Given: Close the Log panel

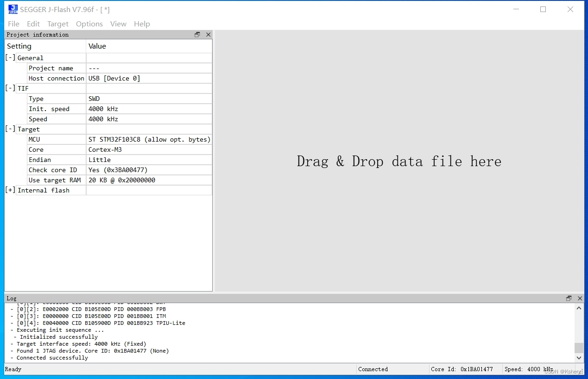Looking at the screenshot, I should (580, 298).
